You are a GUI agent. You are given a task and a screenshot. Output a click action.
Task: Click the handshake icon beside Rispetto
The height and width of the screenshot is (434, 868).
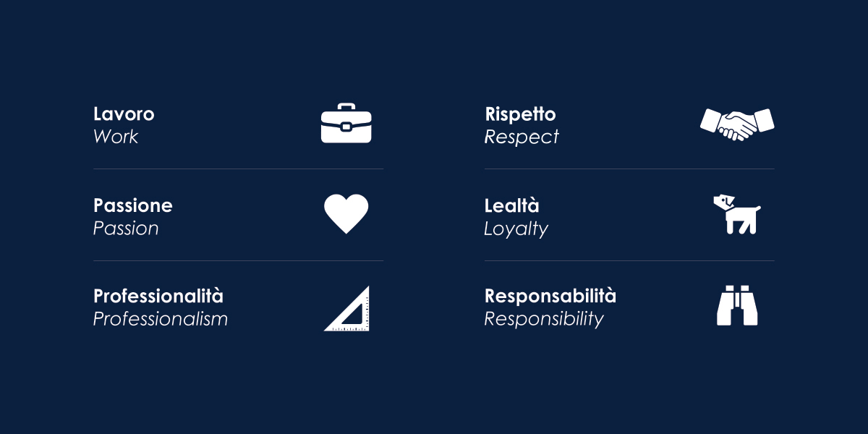tap(737, 124)
